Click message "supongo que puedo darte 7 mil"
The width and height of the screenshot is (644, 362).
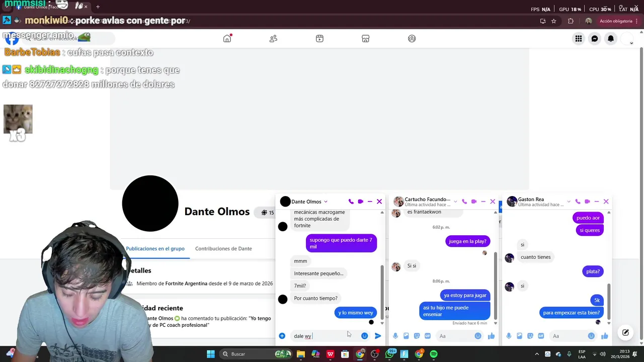341,243
